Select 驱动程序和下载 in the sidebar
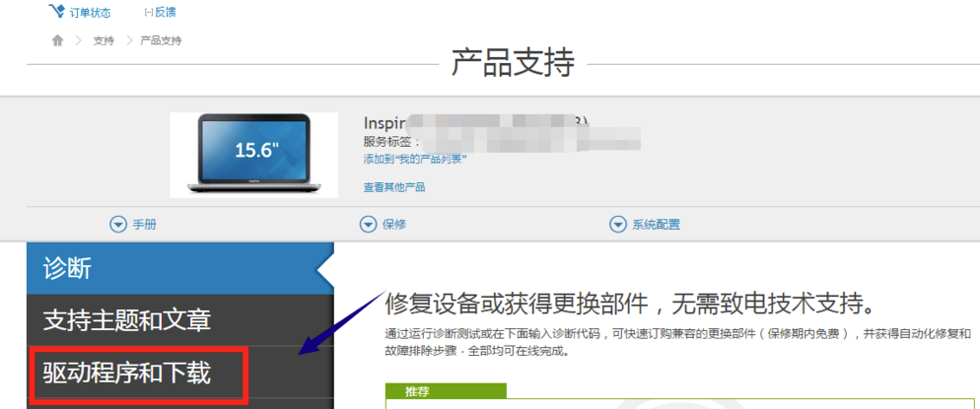This screenshot has width=980, height=409. click(126, 373)
